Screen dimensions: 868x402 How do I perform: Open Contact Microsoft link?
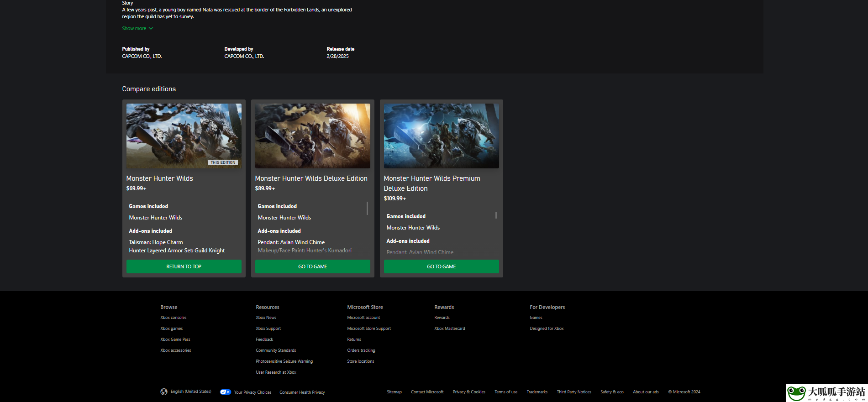click(427, 392)
